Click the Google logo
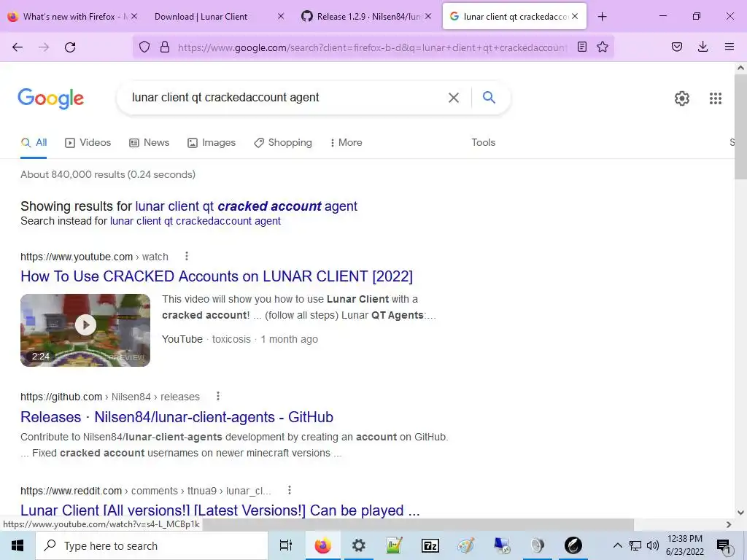 pyautogui.click(x=50, y=98)
